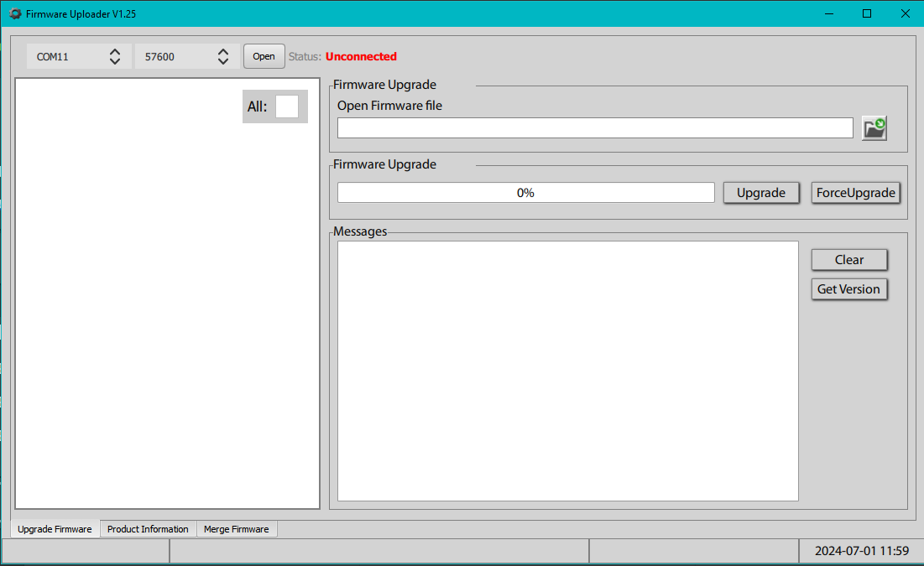
Task: Click the COM port down stepper arrow
Action: pos(115,61)
